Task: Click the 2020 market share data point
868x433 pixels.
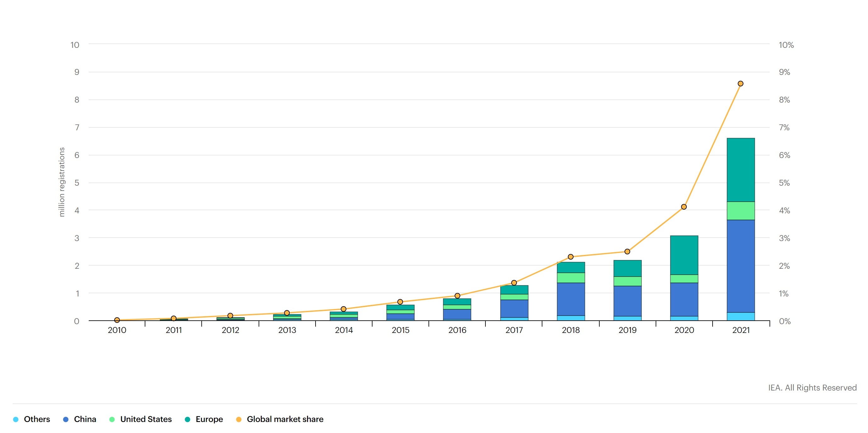Action: pyautogui.click(x=684, y=206)
